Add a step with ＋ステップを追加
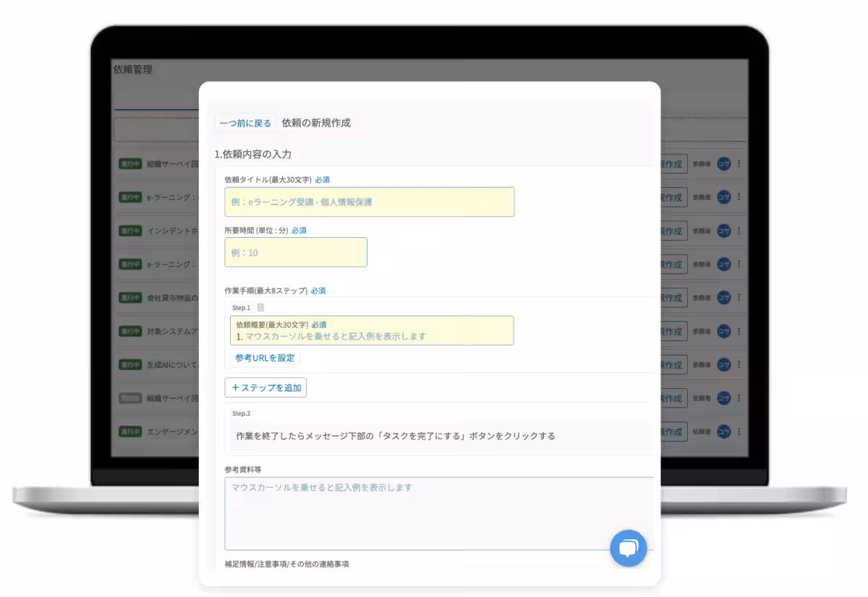The width and height of the screenshot is (868, 597). tap(266, 387)
